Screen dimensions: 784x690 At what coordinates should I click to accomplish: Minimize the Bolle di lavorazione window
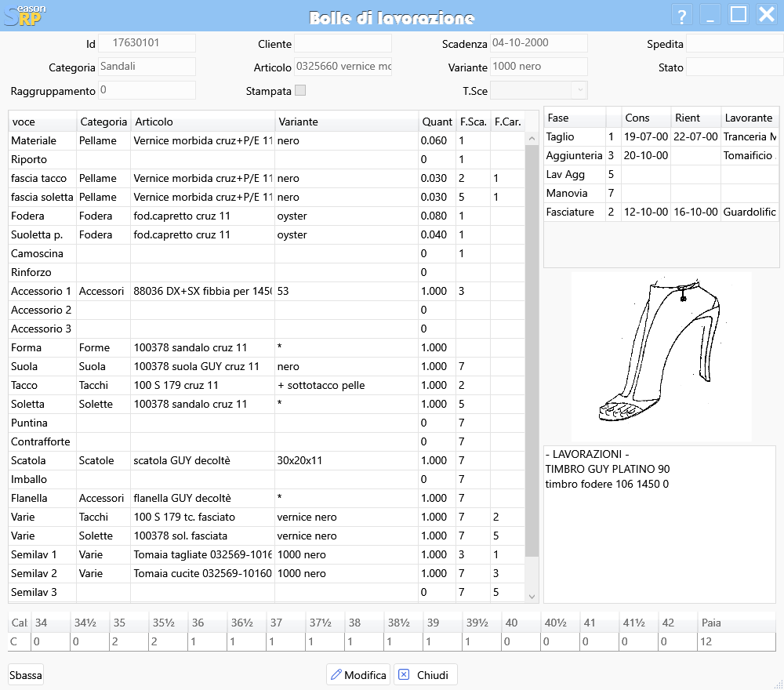pyautogui.click(x=710, y=15)
